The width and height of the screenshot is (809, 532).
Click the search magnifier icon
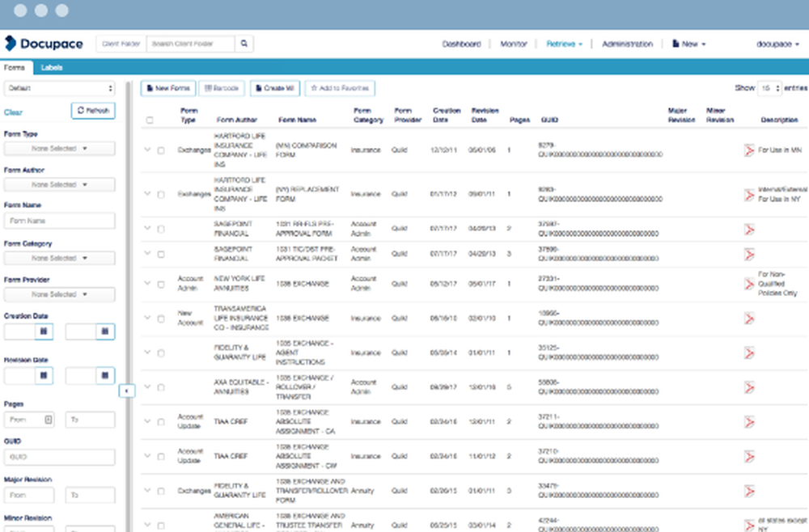tap(244, 44)
